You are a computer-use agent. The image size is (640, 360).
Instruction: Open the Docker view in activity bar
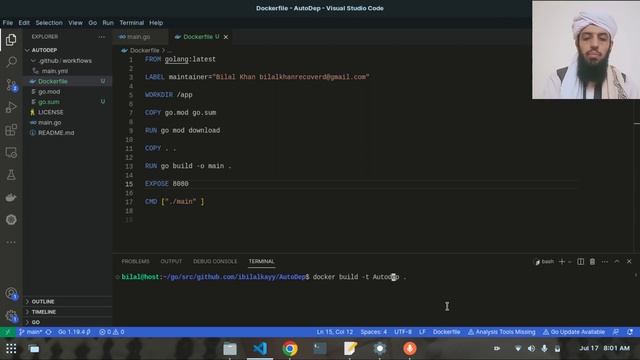11,198
